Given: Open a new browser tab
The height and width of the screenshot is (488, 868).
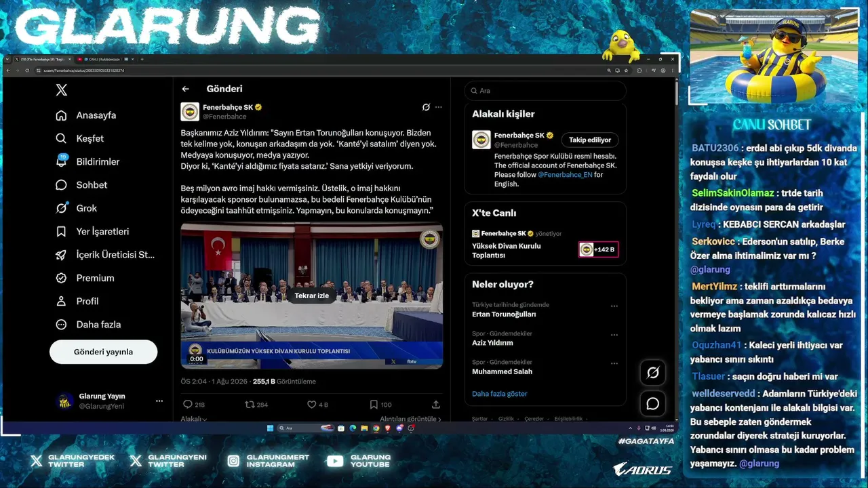Looking at the screenshot, I should [142, 60].
